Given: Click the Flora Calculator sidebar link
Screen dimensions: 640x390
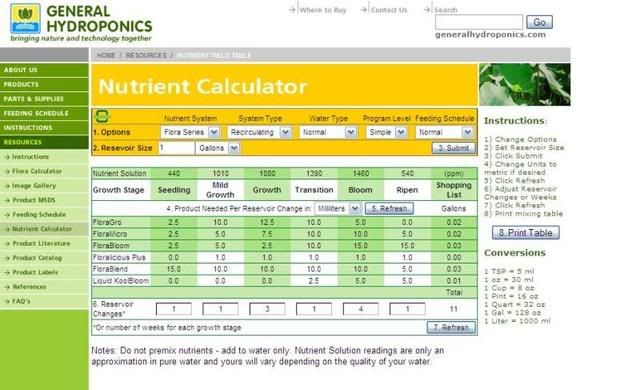Looking at the screenshot, I should 37,171.
